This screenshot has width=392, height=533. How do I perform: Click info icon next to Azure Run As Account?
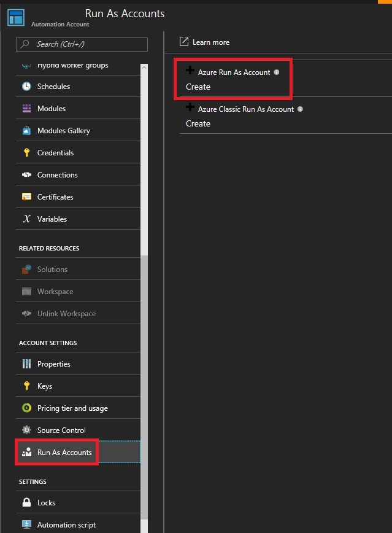[277, 72]
